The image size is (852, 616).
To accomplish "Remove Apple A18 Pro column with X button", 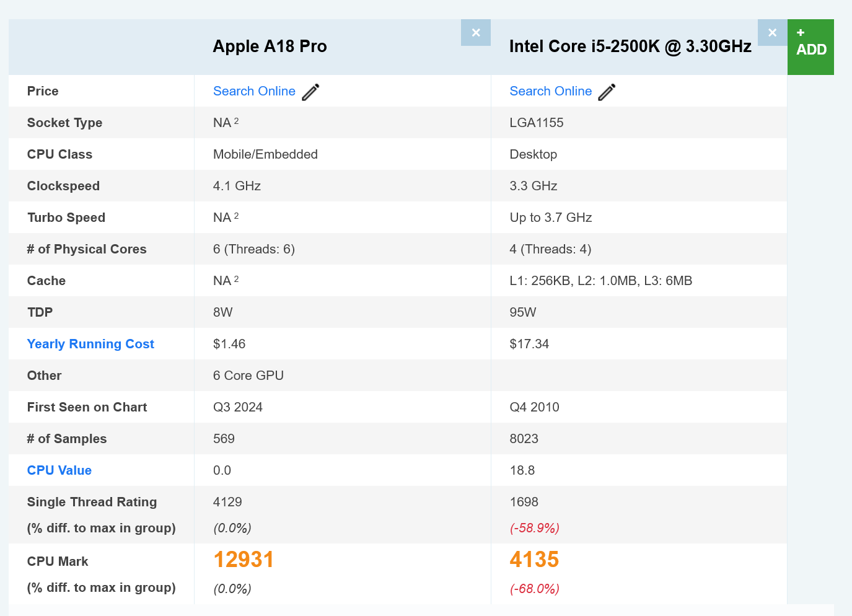I will [x=476, y=32].
